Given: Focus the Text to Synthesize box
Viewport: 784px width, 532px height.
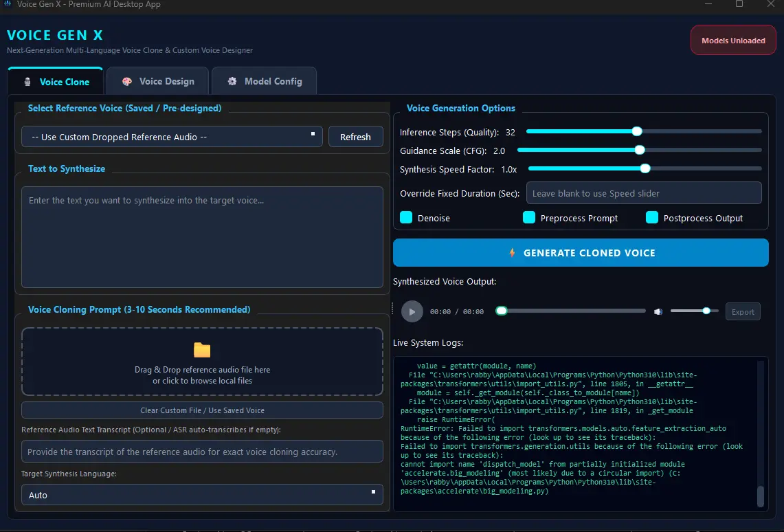Looking at the screenshot, I should pos(202,237).
